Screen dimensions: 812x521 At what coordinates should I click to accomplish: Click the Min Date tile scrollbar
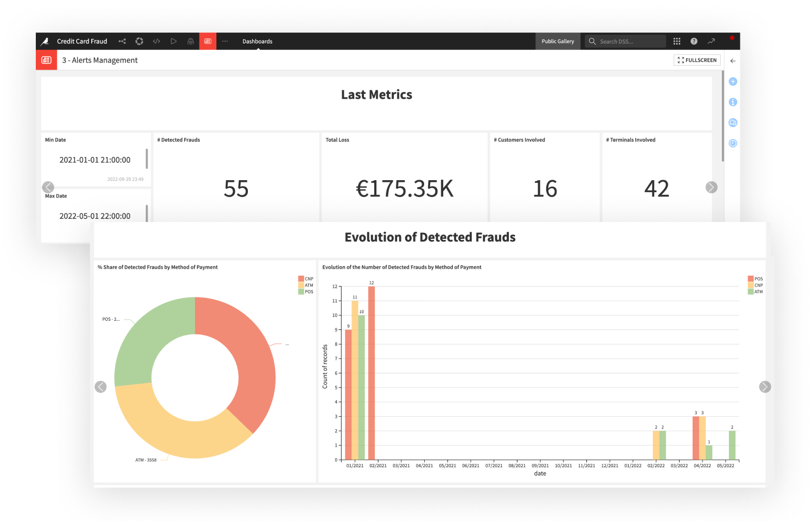click(x=146, y=159)
